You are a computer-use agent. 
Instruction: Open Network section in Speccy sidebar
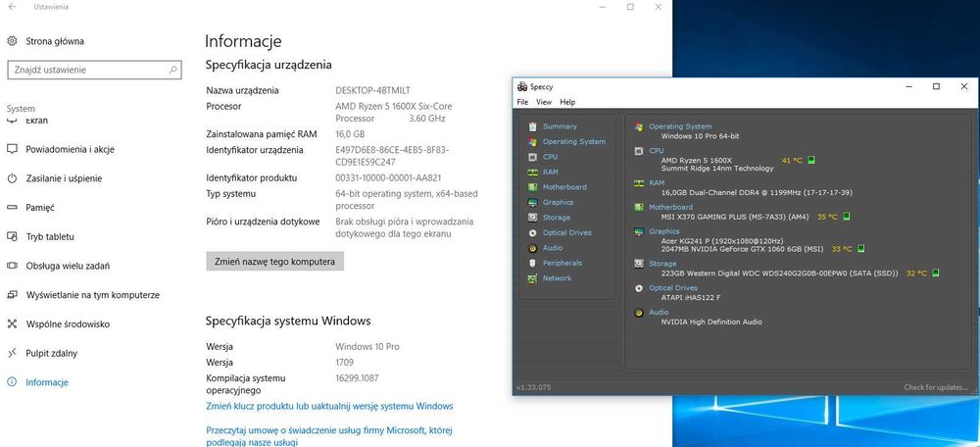pos(557,278)
